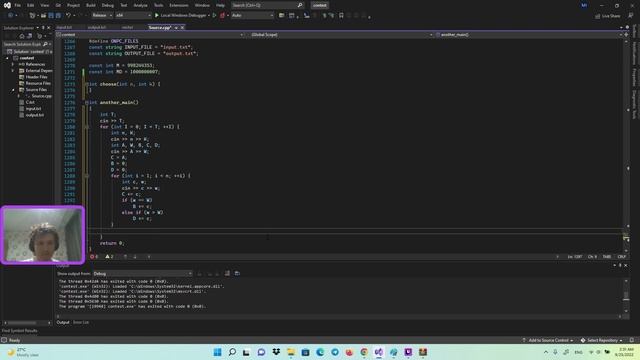Close the Source.cpp tab
The height and width of the screenshot is (360, 640).
click(182, 27)
